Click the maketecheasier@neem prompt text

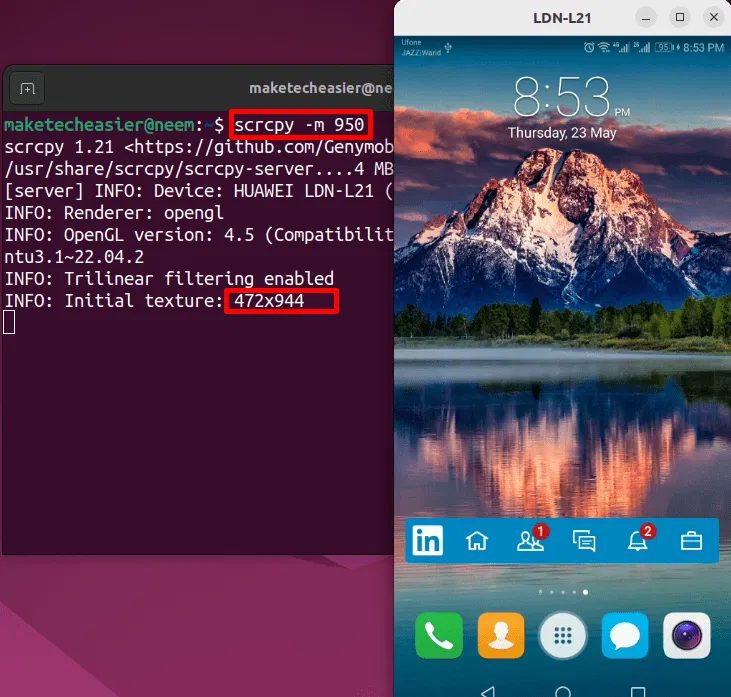(99, 124)
